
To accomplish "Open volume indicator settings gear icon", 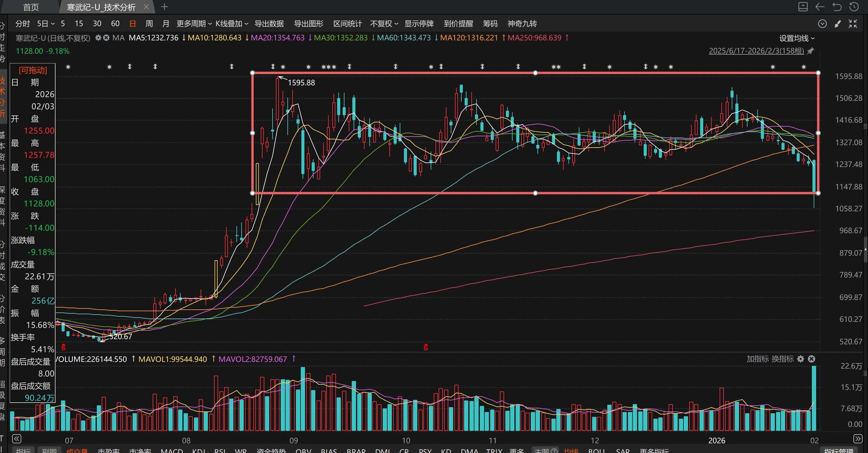I will [801, 359].
